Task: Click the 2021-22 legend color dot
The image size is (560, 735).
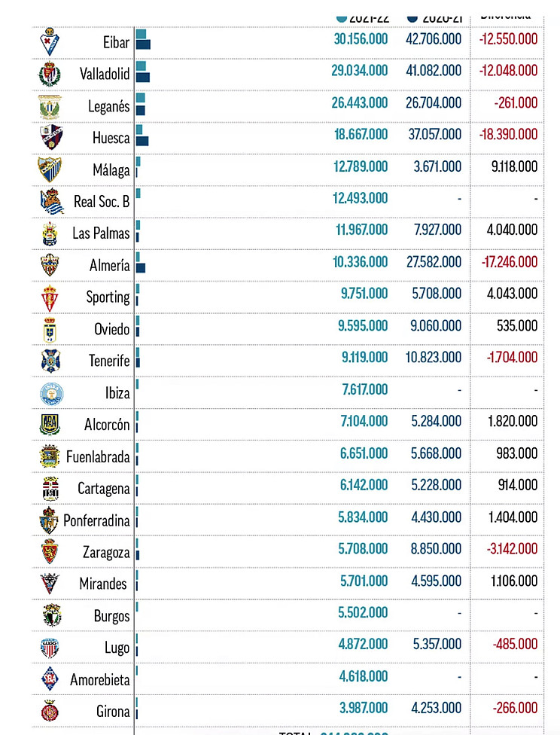Action: tap(342, 19)
